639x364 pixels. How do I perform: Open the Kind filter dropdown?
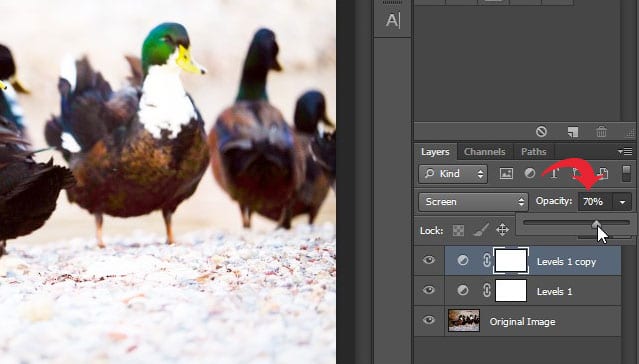tap(453, 174)
